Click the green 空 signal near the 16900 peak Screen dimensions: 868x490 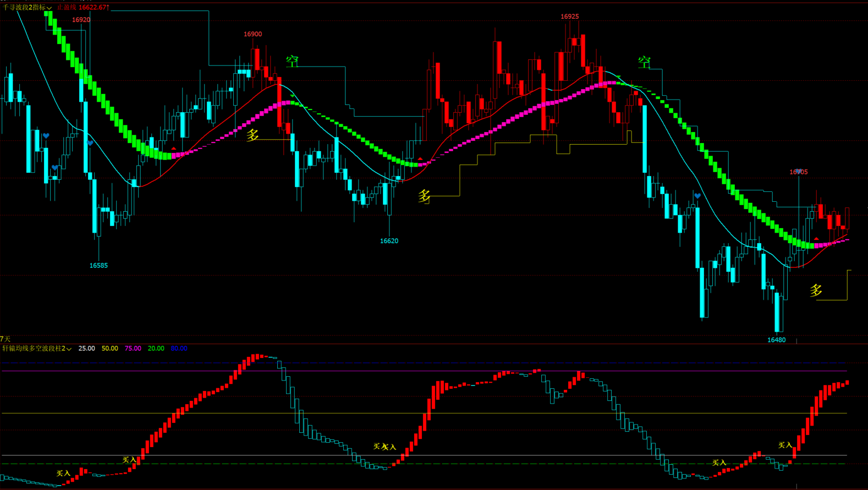[x=292, y=61]
